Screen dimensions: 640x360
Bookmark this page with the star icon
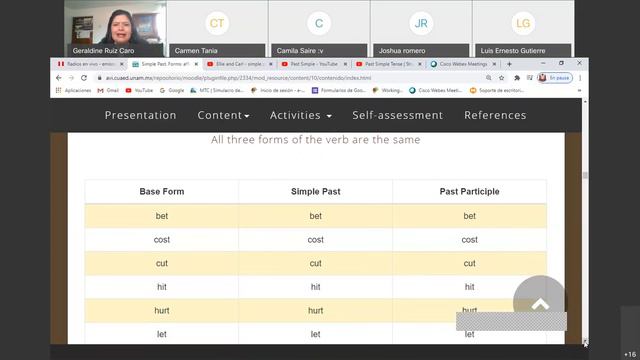[502, 78]
